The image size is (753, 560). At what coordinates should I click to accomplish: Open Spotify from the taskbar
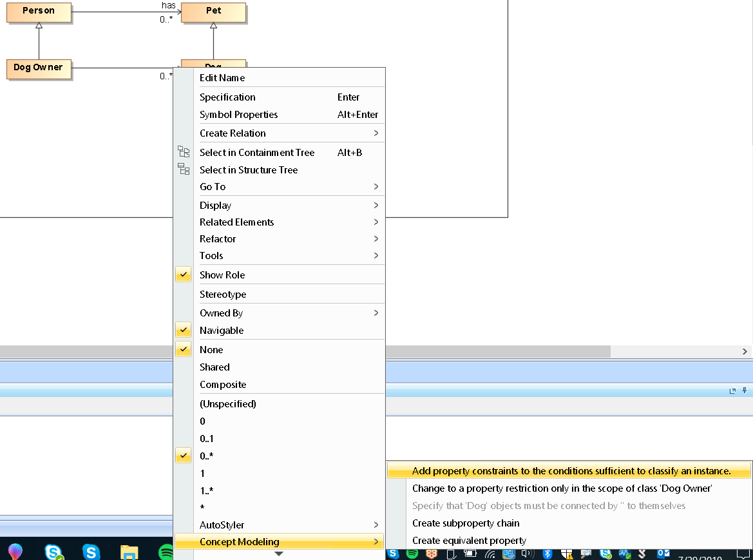click(x=166, y=552)
